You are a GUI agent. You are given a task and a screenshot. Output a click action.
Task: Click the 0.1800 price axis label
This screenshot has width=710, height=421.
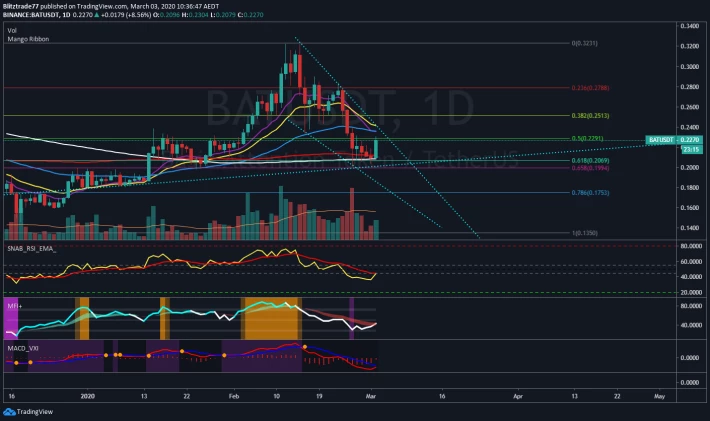[x=690, y=187]
